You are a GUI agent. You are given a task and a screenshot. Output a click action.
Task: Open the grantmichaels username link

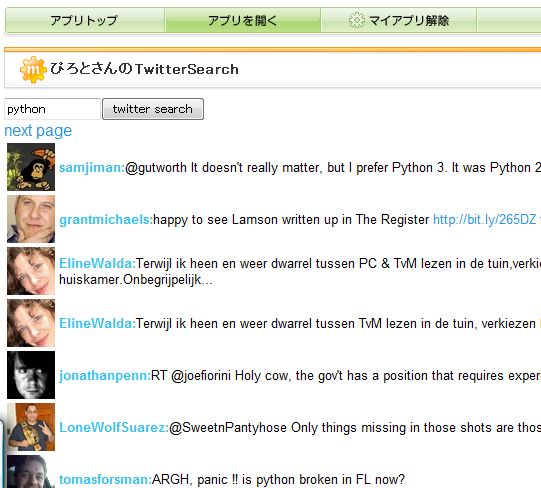coord(106,220)
